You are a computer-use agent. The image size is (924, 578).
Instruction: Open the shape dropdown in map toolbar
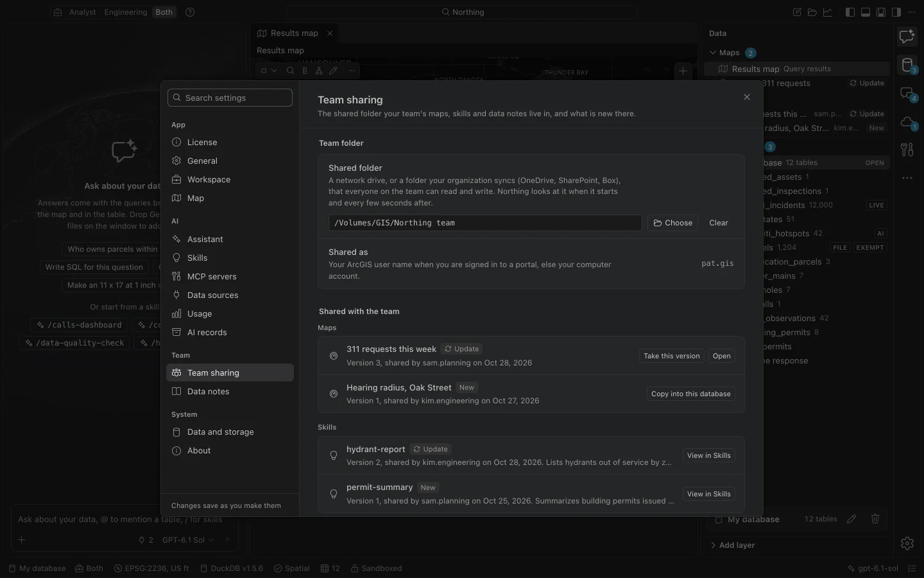(269, 71)
